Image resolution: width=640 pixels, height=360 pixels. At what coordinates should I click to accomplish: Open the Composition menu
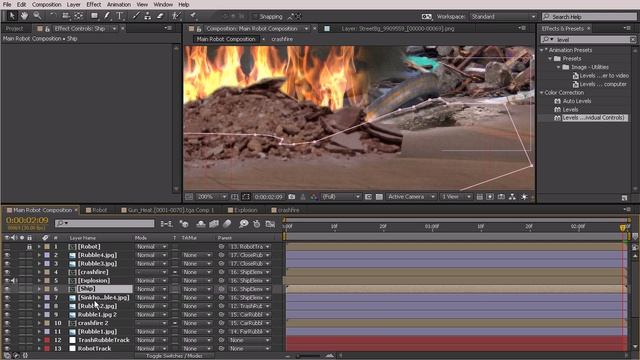[x=47, y=4]
